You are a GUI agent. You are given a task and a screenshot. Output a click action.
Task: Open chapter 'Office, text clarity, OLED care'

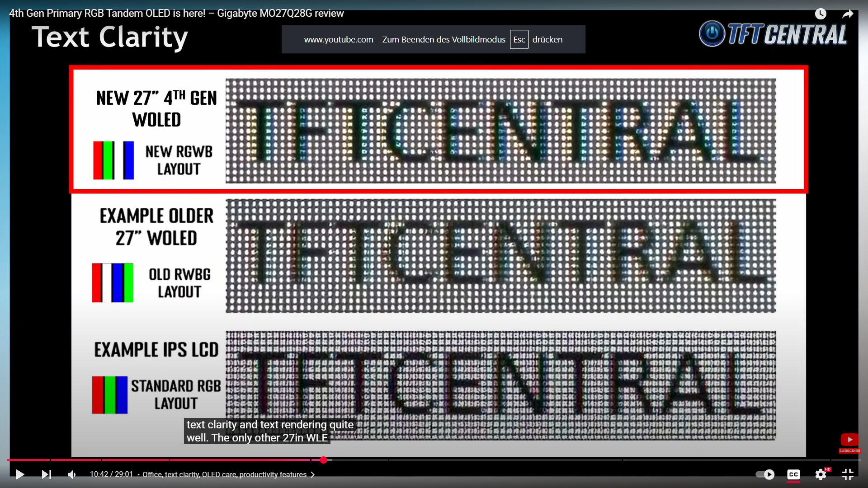pyautogui.click(x=225, y=474)
